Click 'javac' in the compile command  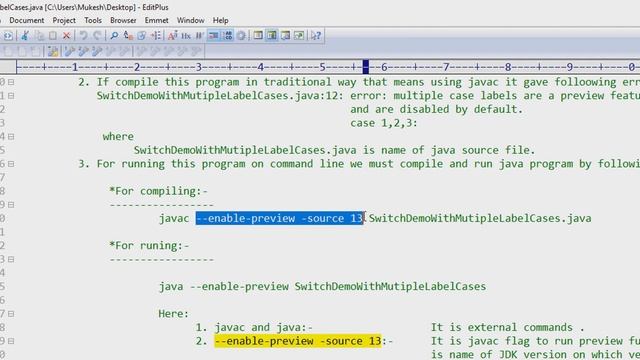174,218
